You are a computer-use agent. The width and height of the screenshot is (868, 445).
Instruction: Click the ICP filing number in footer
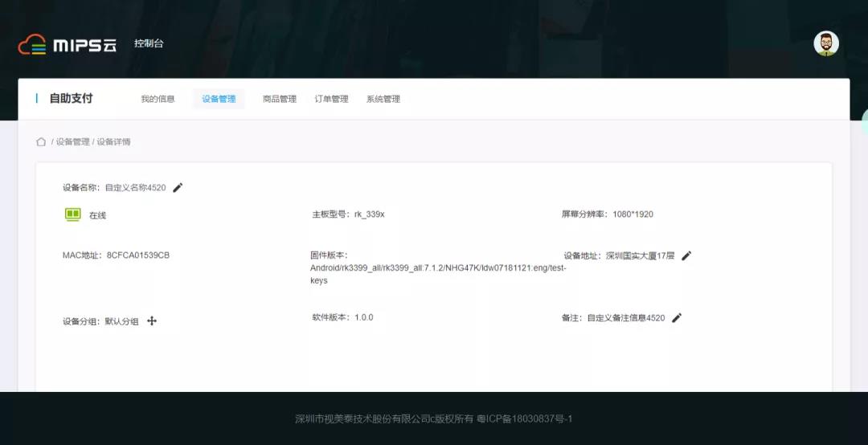click(524, 419)
